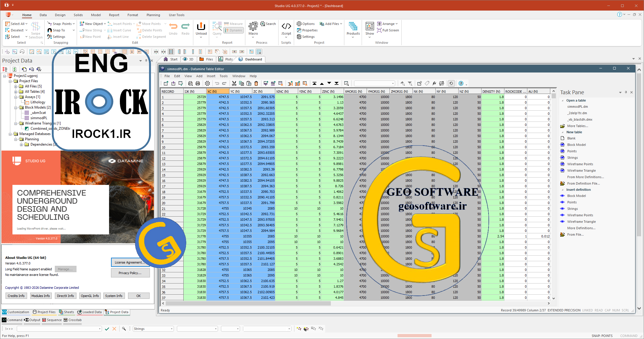Toggle the pin on the Project Data panel
The width and height of the screenshot is (644, 339).
click(x=146, y=60)
